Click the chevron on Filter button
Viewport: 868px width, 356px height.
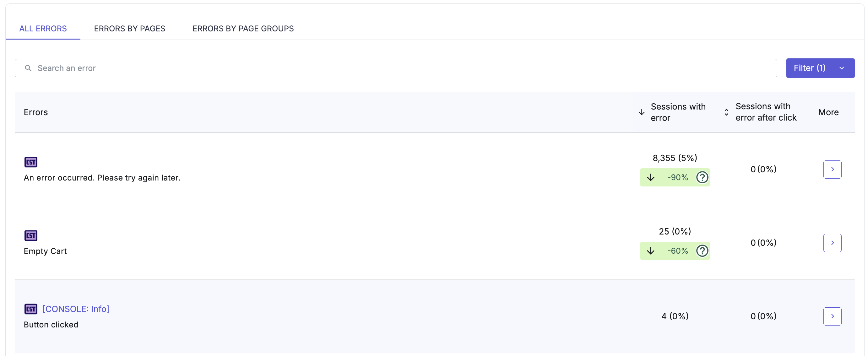(842, 68)
